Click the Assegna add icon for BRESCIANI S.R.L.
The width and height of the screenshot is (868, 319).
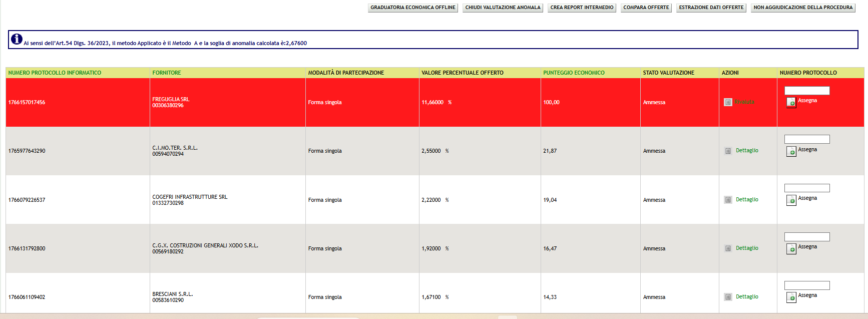791,297
